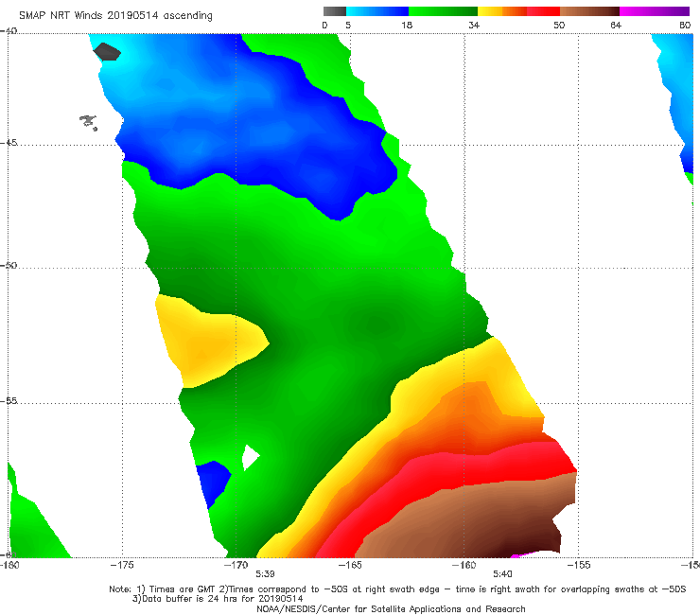This screenshot has width=700, height=615.
Task: Click the note '3)Data buffer is 24 hrs'
Action: click(x=218, y=599)
